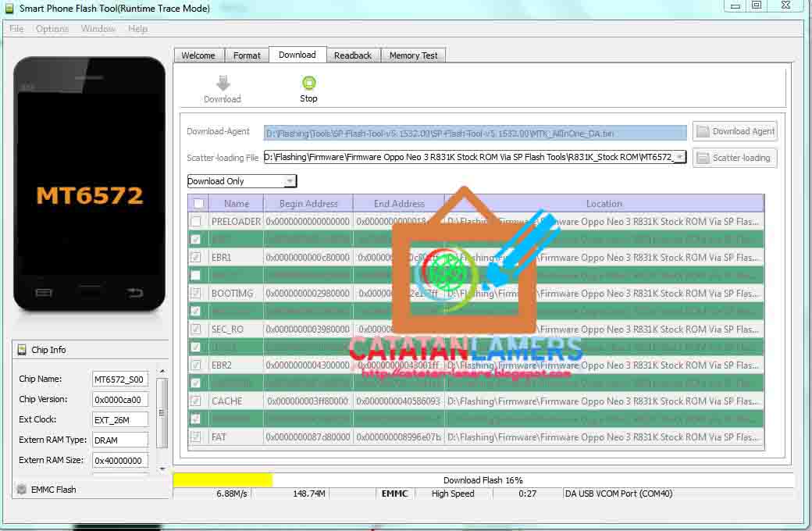Click the 0:27 elapsed time entry

(x=527, y=494)
